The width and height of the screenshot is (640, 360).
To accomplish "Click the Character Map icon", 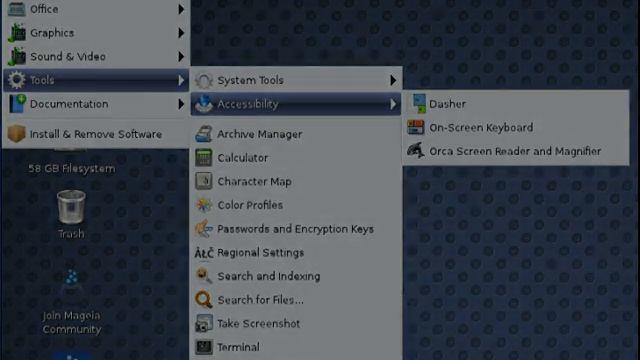I will 204,182.
